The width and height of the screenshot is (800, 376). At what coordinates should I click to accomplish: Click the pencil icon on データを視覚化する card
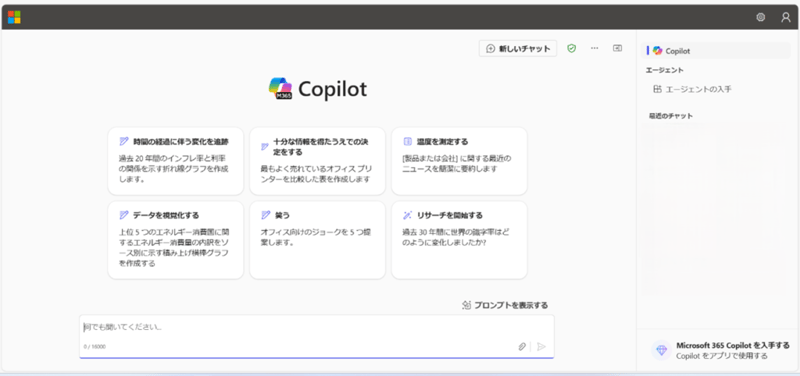(x=123, y=215)
